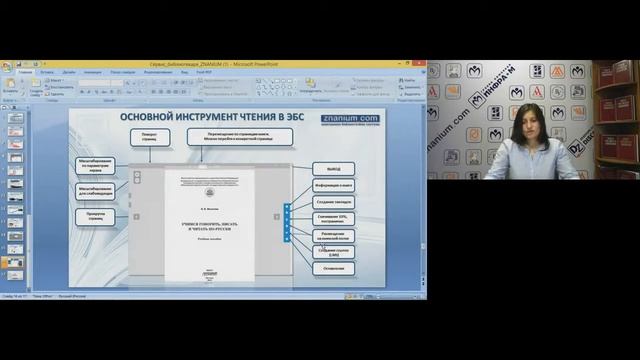Click Save in the Quick Access Toolbar
640x360 pixels.
pyautogui.click(x=19, y=64)
